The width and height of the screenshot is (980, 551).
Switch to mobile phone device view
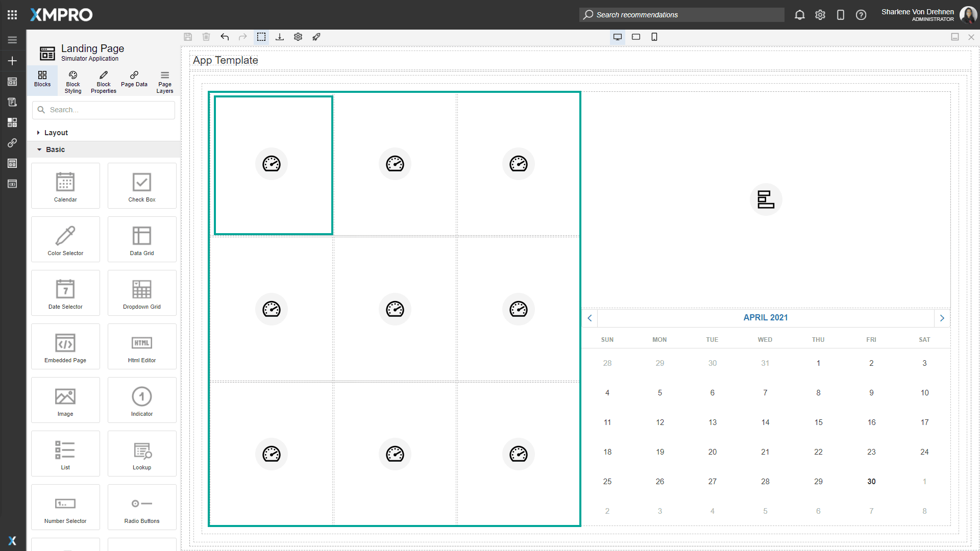click(654, 37)
